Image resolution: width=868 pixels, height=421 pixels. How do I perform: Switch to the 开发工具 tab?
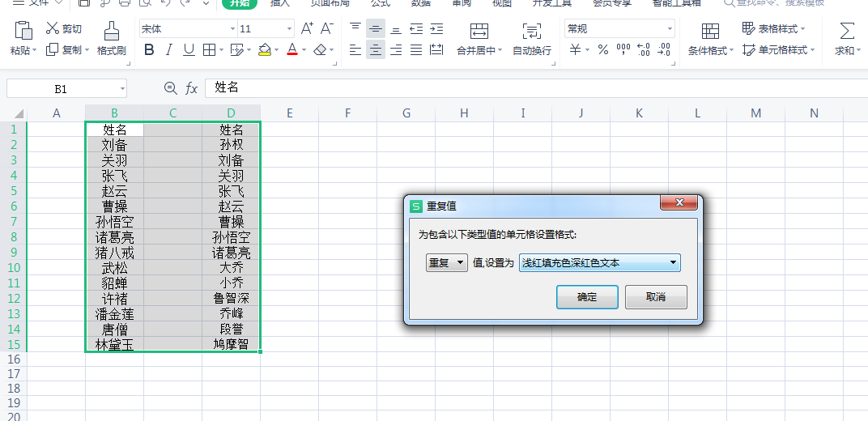[551, 2]
